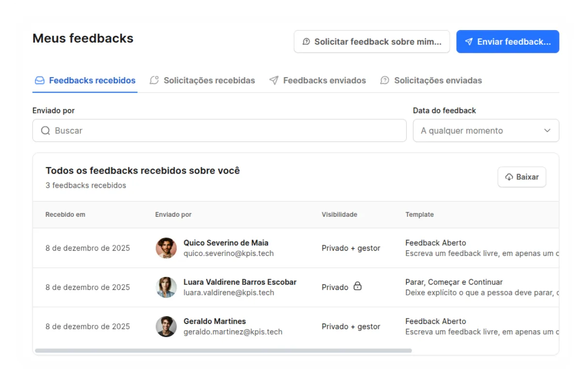588x385 pixels.
Task: Click Privado + gestor in Quico's row
Action: pyautogui.click(x=351, y=248)
